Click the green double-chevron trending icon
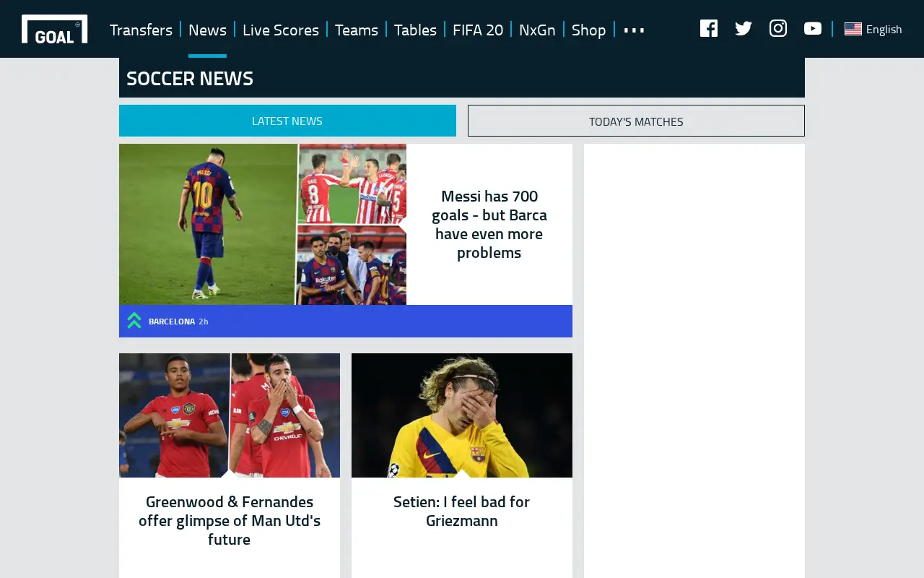924x578 pixels. pos(134,321)
